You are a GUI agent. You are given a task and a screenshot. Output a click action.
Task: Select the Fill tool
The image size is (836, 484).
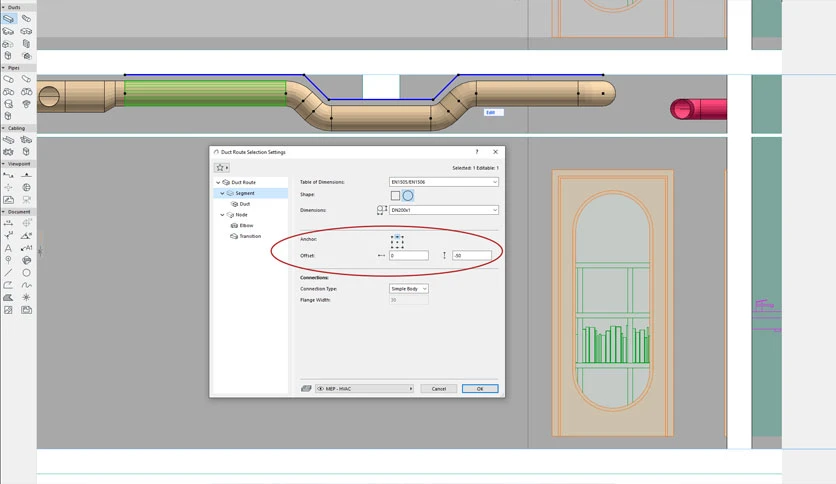[x=8, y=297]
